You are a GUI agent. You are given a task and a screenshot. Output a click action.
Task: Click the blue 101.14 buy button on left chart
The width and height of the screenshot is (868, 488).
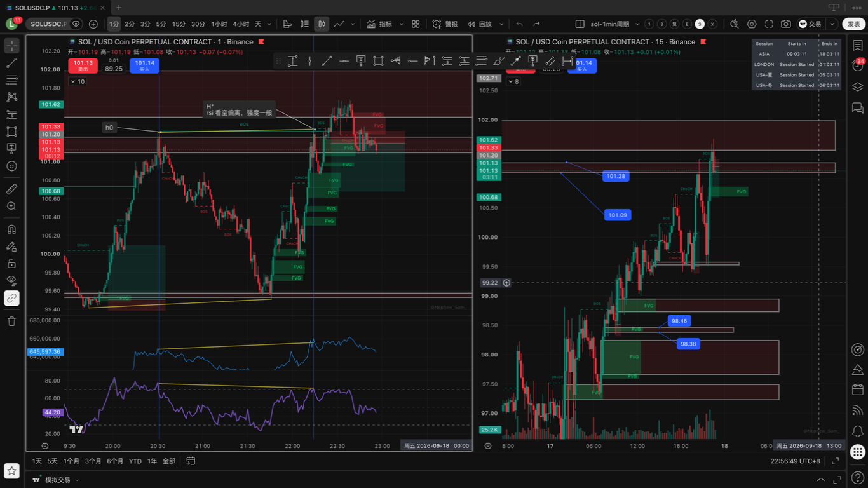[144, 65]
